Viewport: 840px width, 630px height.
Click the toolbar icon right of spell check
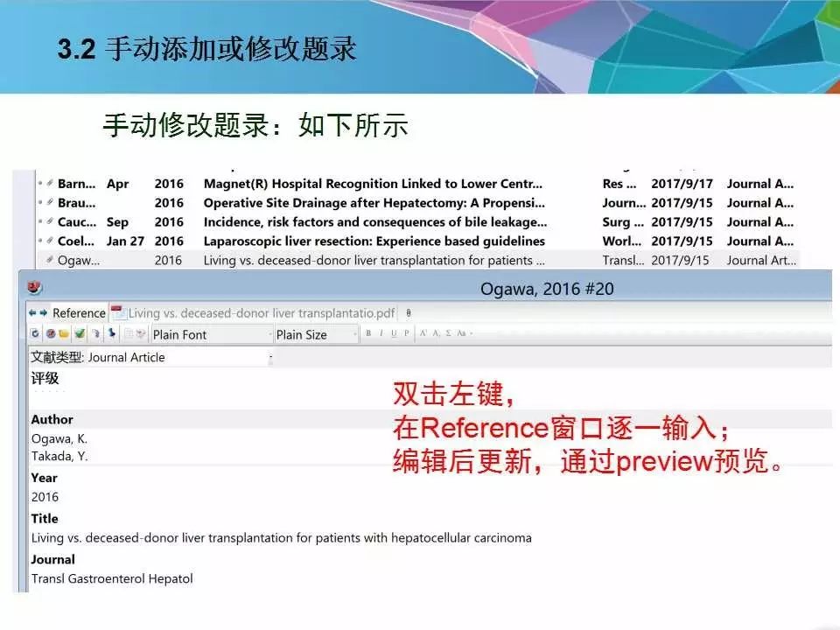tap(96, 333)
